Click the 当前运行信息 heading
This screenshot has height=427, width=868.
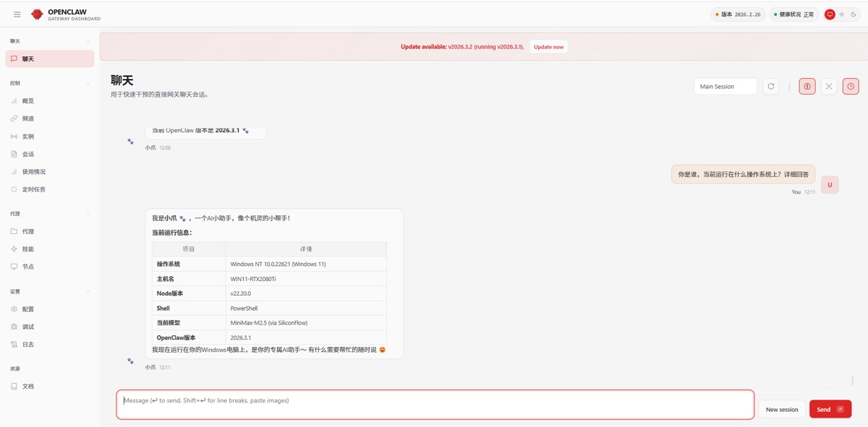tap(172, 233)
